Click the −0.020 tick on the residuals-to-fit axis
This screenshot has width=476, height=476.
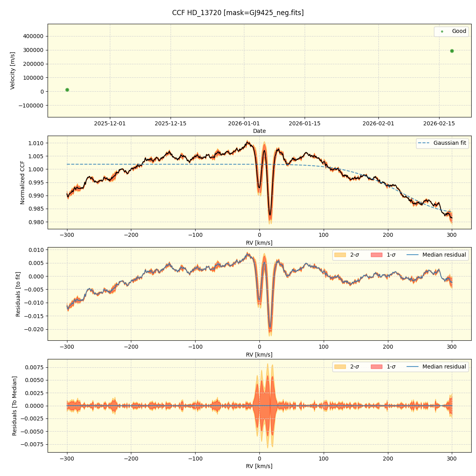34,329
